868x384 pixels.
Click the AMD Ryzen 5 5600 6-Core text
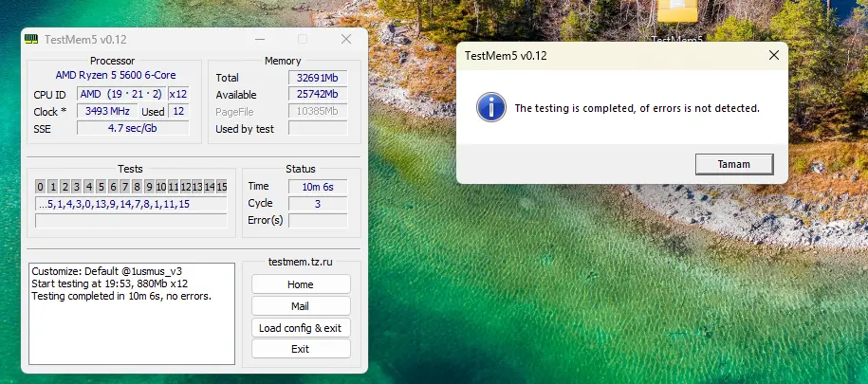(116, 75)
